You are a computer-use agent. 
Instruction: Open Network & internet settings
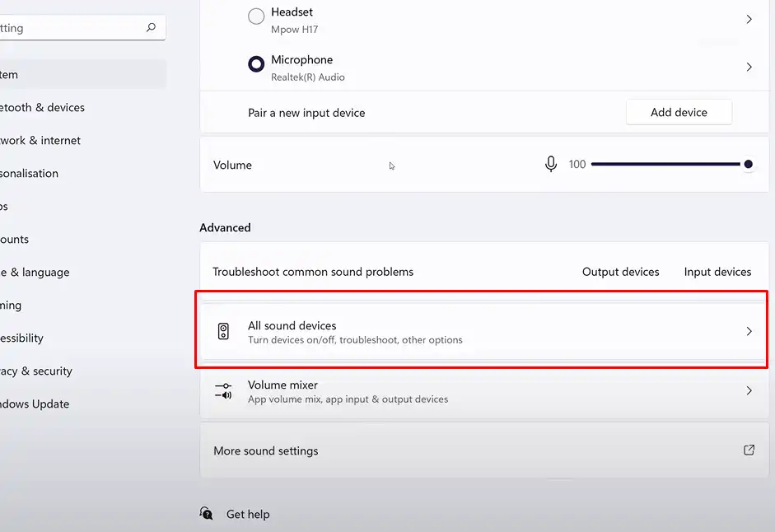point(40,141)
